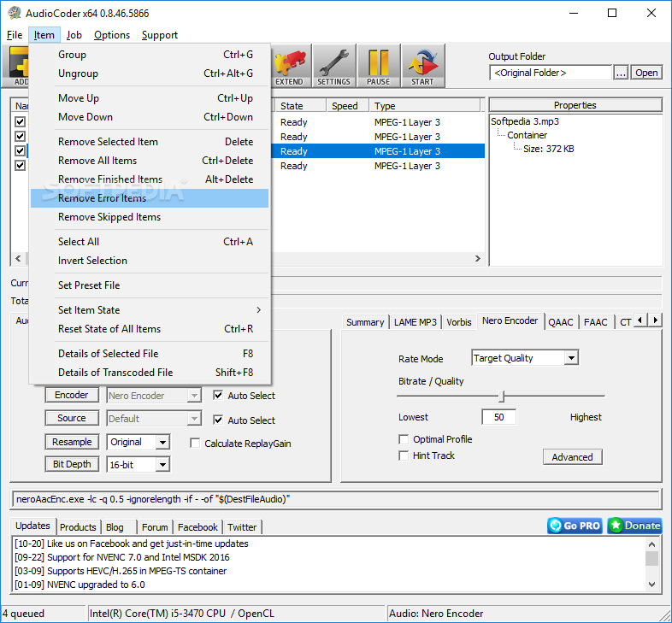This screenshot has height=623, width=672.
Task: Choose Invert Selection
Action: 150,261
